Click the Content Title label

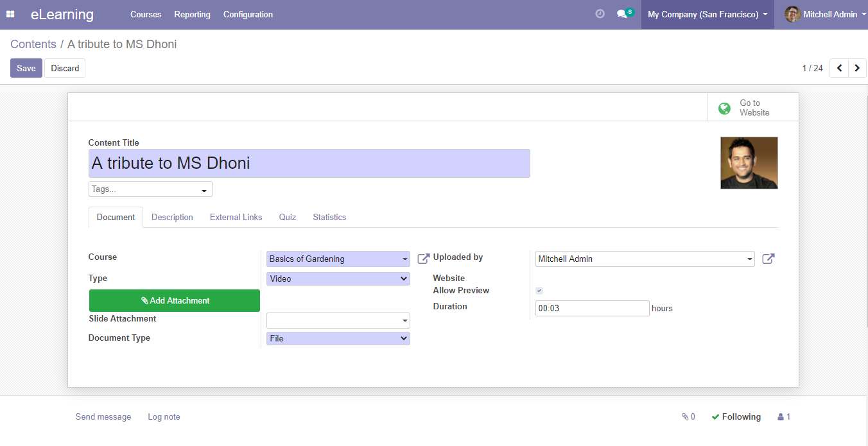114,143
